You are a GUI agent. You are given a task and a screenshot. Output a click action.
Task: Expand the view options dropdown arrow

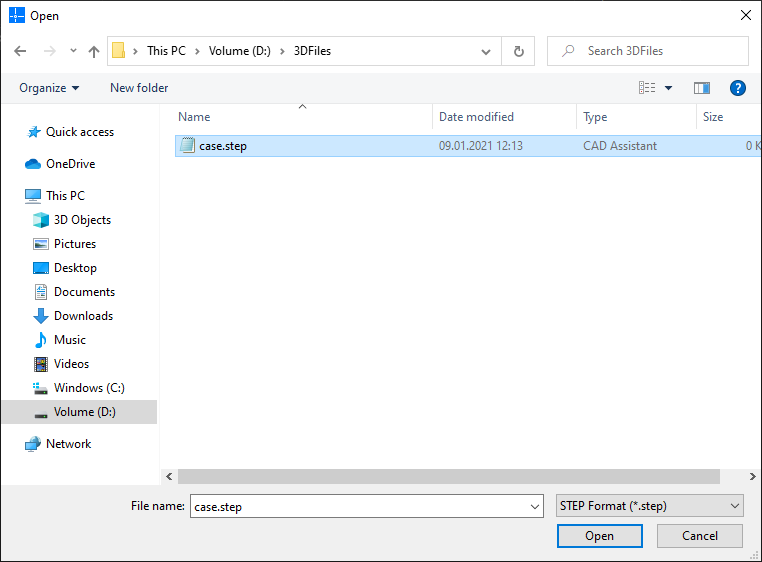coord(668,88)
